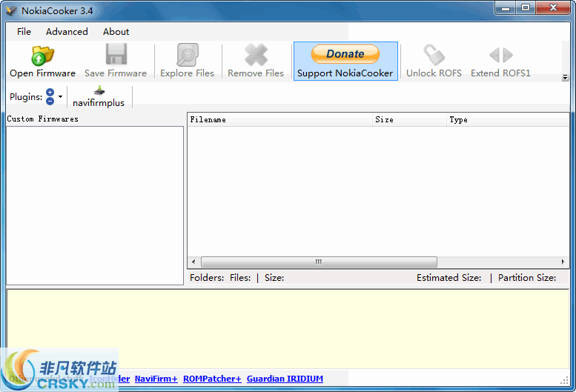Select the Explore Files magnifier icon

(188, 55)
